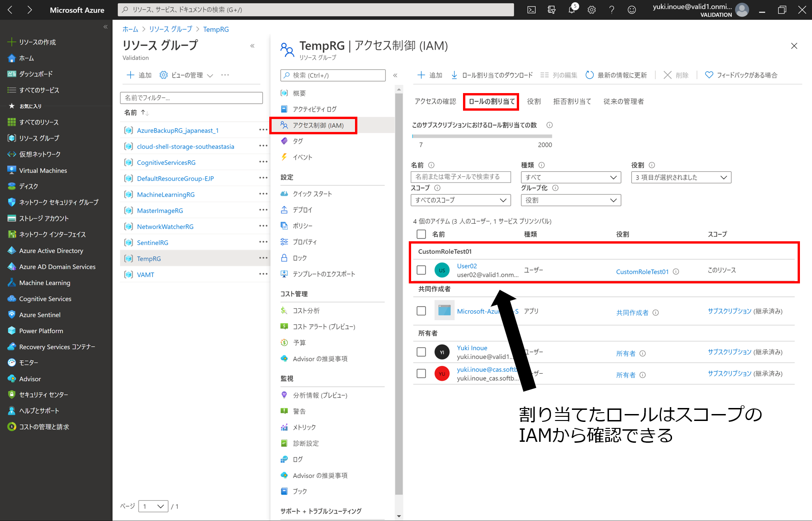This screenshot has height=521, width=812.
Task: Open Recovery Services コンテナー in sidebar
Action: pos(56,347)
